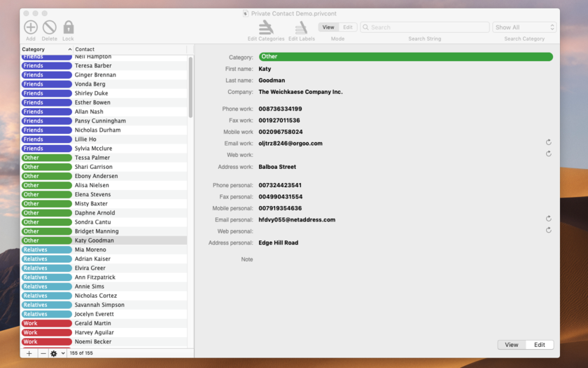Open the Show All search category dropdown
The image size is (588, 368).
[x=524, y=27]
